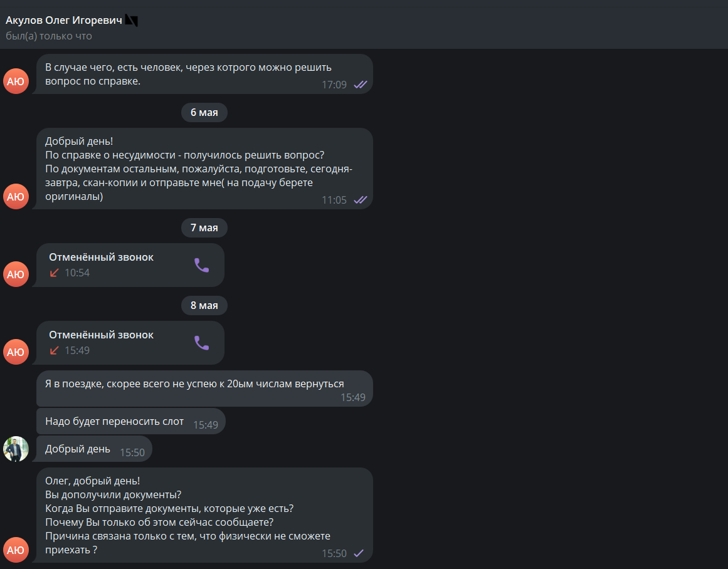Click the АЮ avatar next to the 11:05 message
The height and width of the screenshot is (569, 728).
click(x=16, y=196)
